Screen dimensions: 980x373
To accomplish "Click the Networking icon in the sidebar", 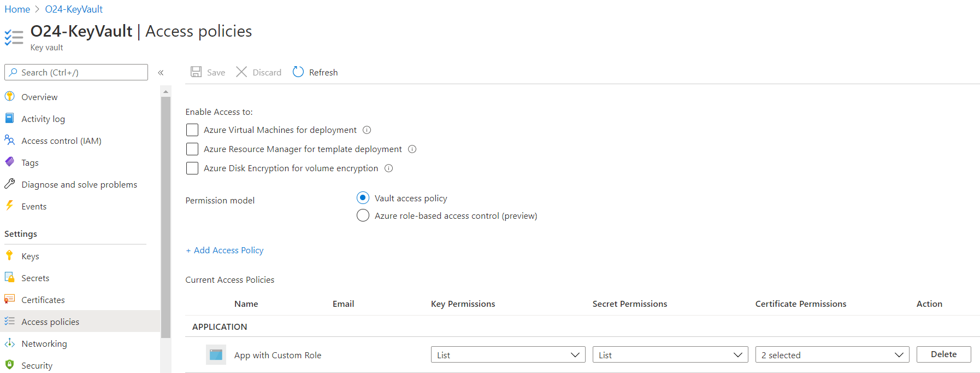I will click(9, 343).
